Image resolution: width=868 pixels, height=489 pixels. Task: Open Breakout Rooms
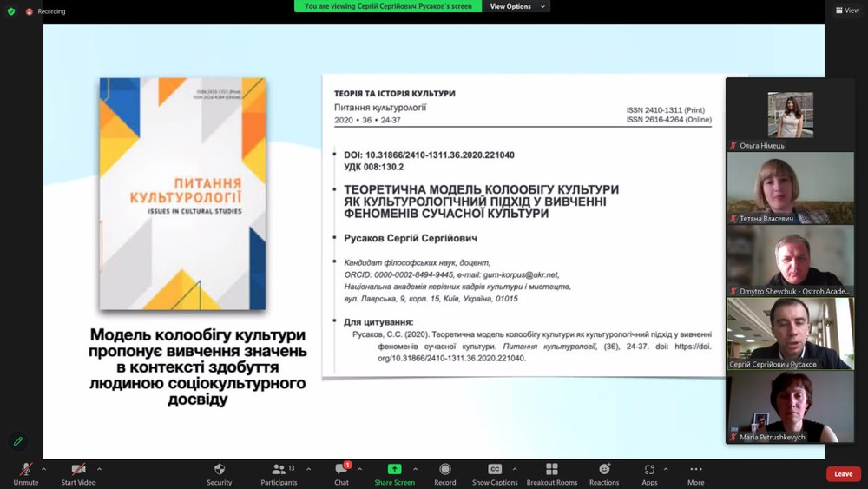coord(552,470)
